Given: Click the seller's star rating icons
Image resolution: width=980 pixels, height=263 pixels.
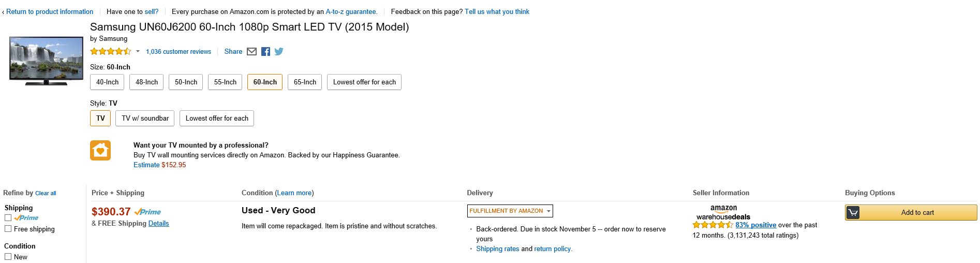Looking at the screenshot, I should (x=712, y=225).
